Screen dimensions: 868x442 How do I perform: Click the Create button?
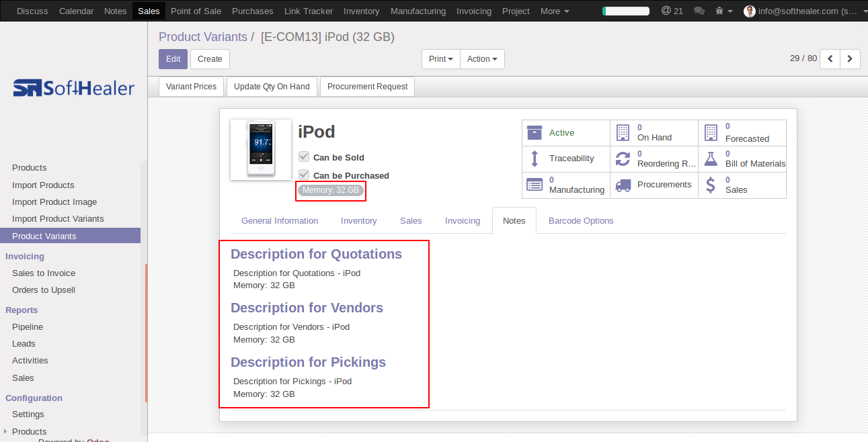[210, 59]
